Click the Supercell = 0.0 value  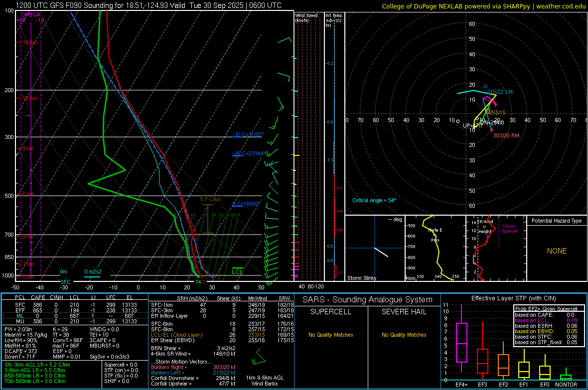click(121, 365)
